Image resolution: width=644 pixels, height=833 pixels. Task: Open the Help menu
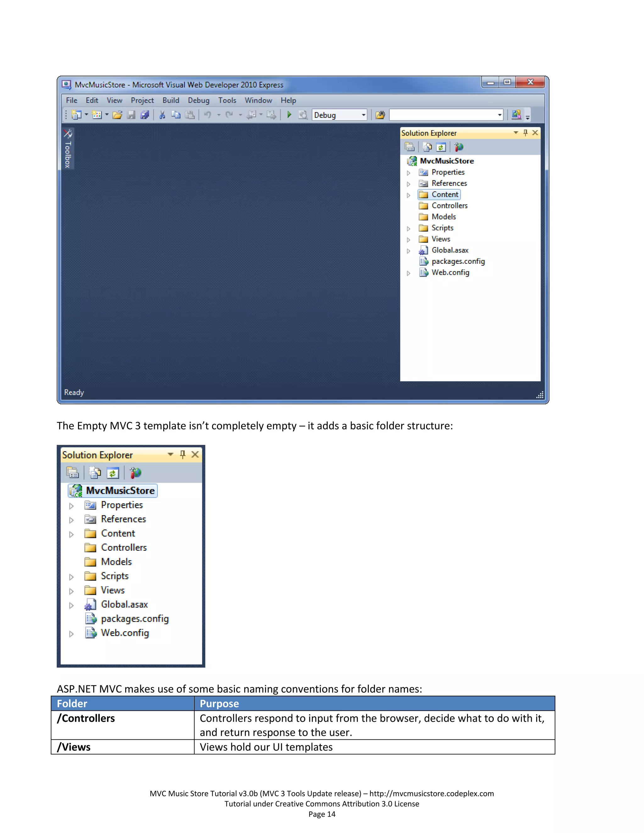[x=288, y=100]
